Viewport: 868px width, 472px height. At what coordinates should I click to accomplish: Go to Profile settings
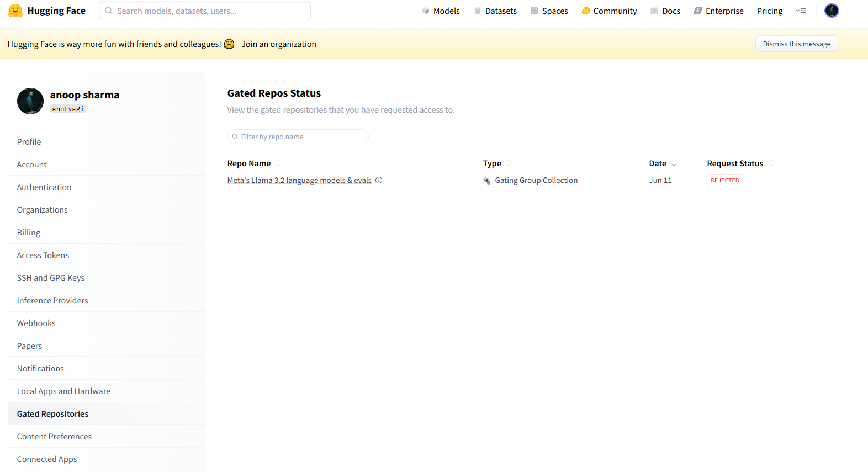pos(107,142)
